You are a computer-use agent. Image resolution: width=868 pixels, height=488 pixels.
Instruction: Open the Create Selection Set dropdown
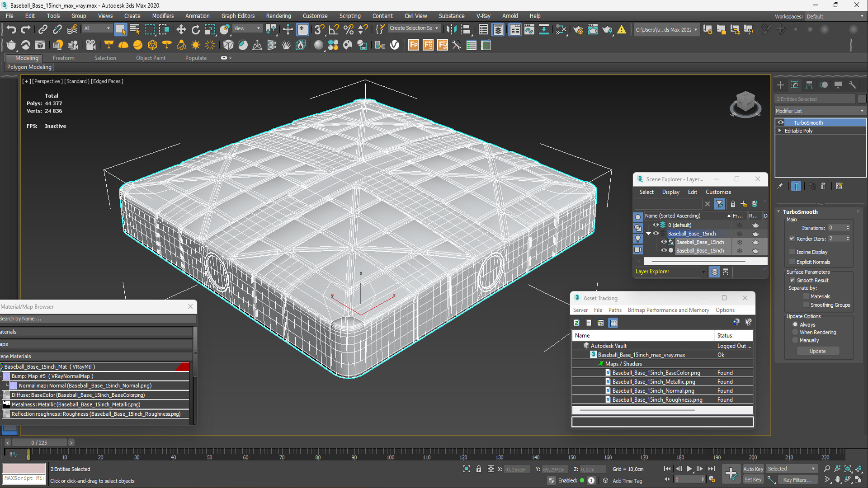coord(414,28)
